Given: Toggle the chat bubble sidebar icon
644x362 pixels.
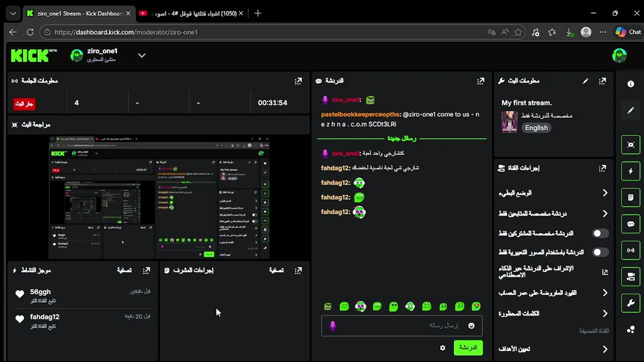Looking at the screenshot, I should click(x=631, y=224).
